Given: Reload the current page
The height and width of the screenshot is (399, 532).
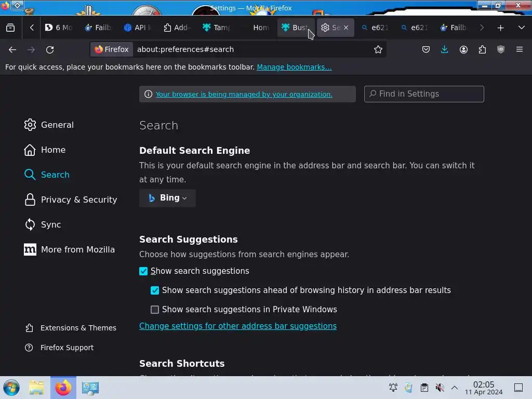Looking at the screenshot, I should [x=50, y=49].
